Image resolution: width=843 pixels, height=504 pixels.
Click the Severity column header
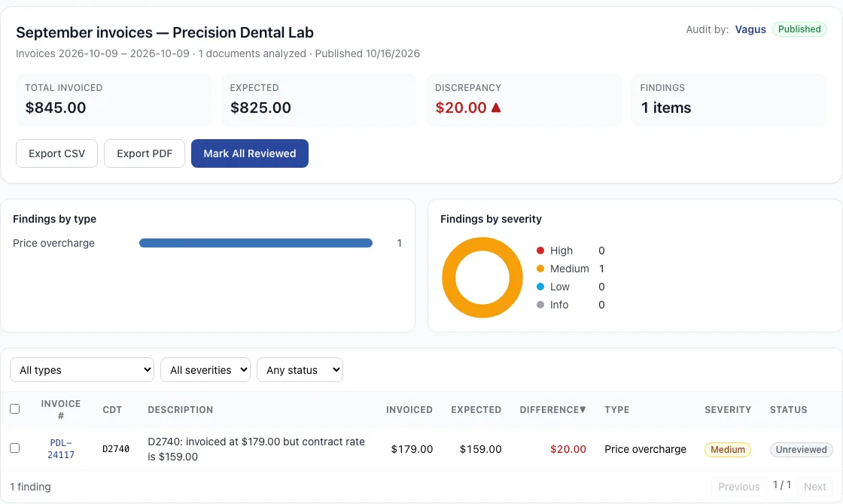pyautogui.click(x=728, y=410)
